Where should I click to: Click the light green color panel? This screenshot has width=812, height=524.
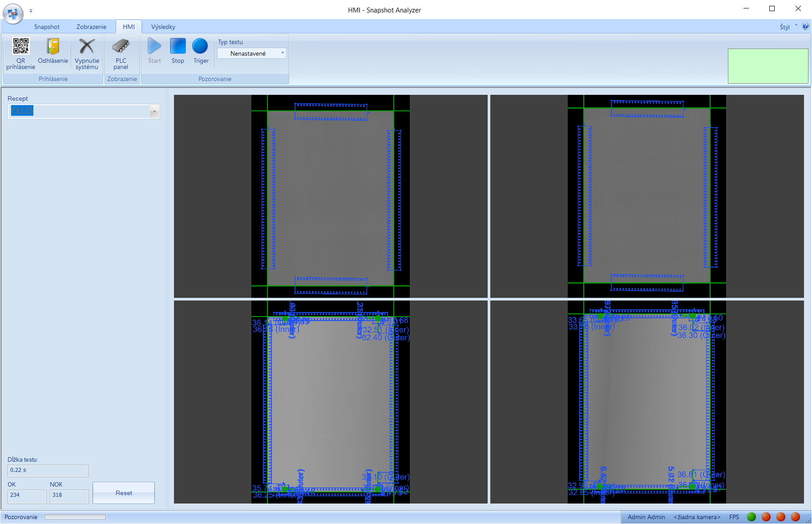tap(768, 66)
